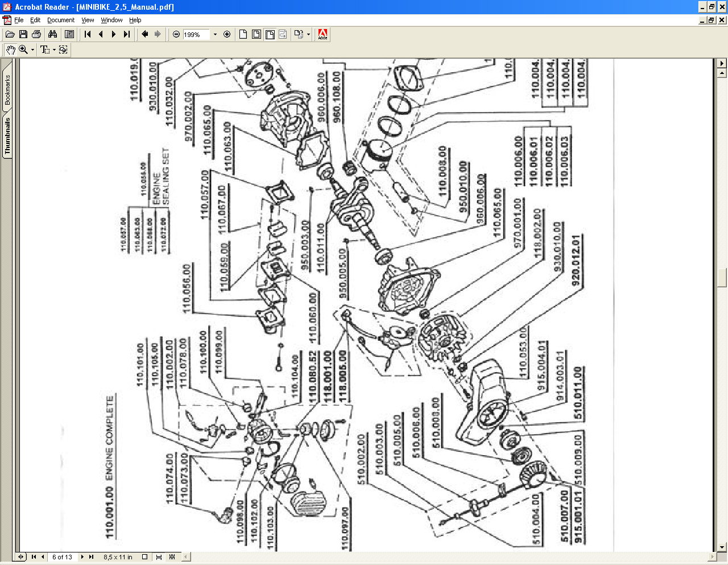Open the Bookmarks side tab
728x565 pixels.
pos(7,89)
